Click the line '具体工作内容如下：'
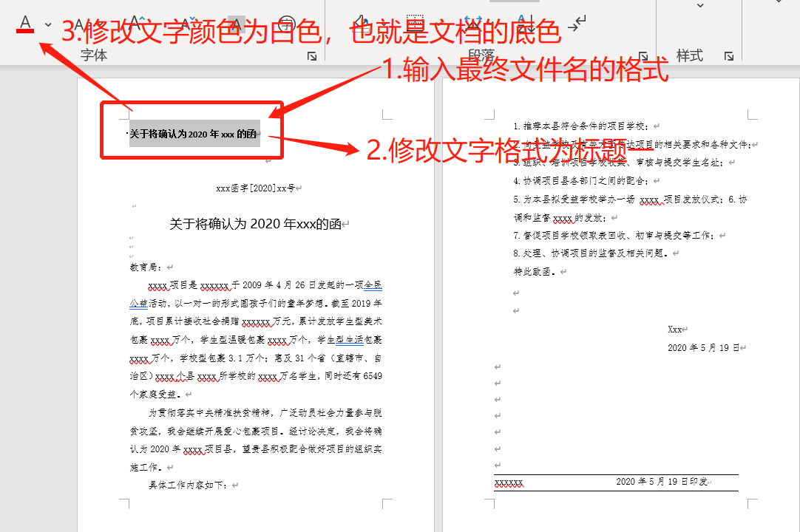Viewport: 800px width, 532px height. pyautogui.click(x=189, y=485)
